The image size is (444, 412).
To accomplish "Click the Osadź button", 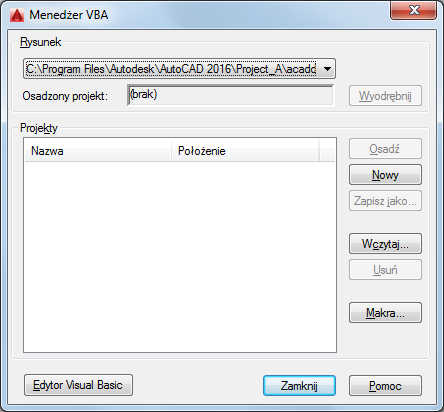I will [385, 149].
